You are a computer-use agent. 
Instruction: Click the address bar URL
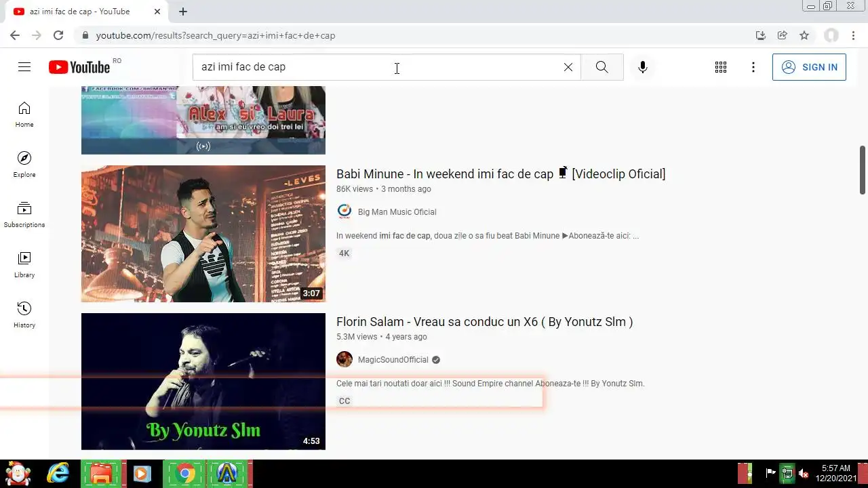216,35
